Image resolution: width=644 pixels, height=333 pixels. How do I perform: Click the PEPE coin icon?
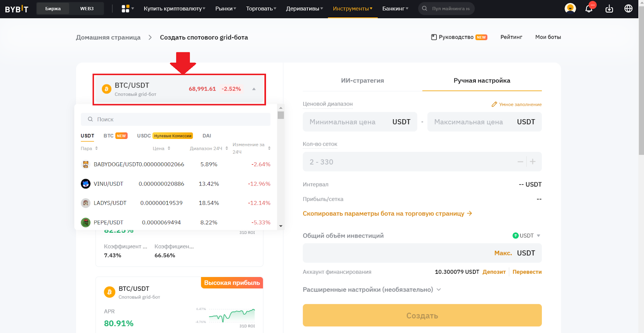(86, 222)
